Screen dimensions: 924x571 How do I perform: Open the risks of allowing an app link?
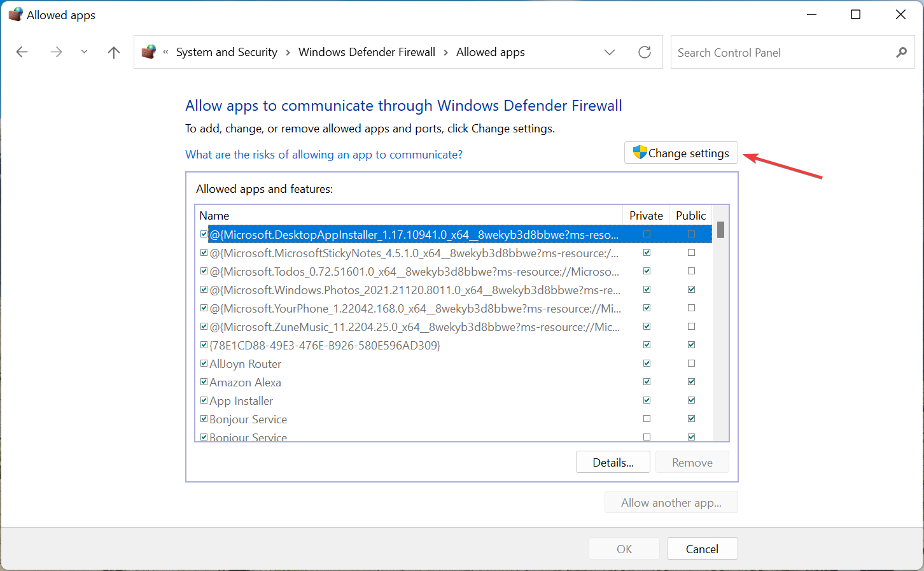click(324, 155)
